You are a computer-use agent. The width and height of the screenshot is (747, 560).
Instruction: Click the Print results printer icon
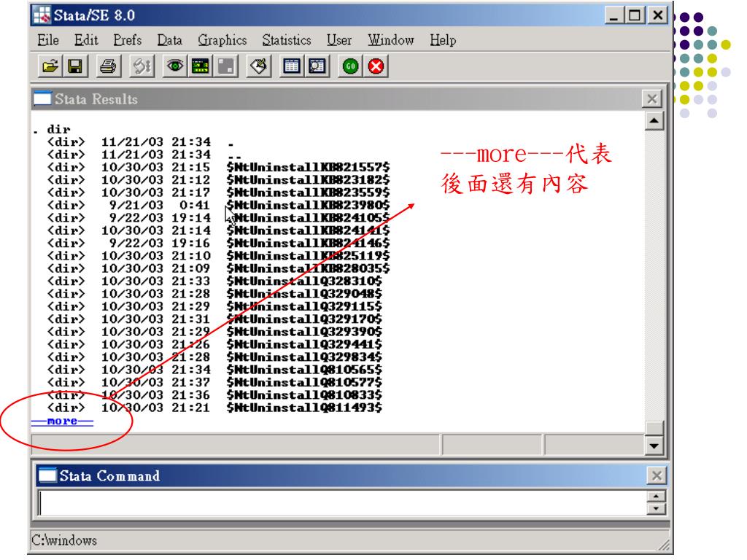point(108,66)
